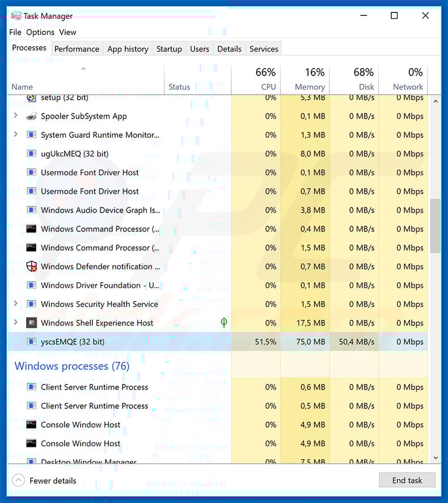
Task: Sort processes by Disk column
Action: click(x=354, y=80)
